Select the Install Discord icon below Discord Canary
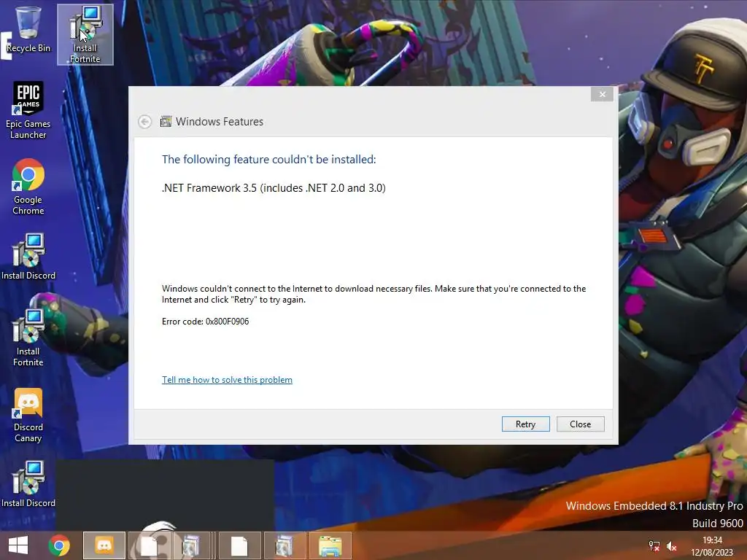Viewport: 747px width, 560px height. coord(28,484)
